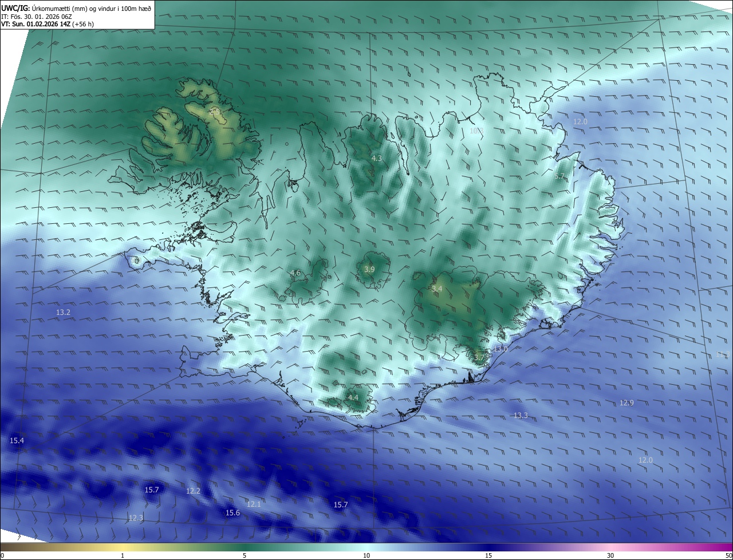Viewport: 733px width, 560px height.
Task: Click the 12.9 value label
Action: click(626, 403)
